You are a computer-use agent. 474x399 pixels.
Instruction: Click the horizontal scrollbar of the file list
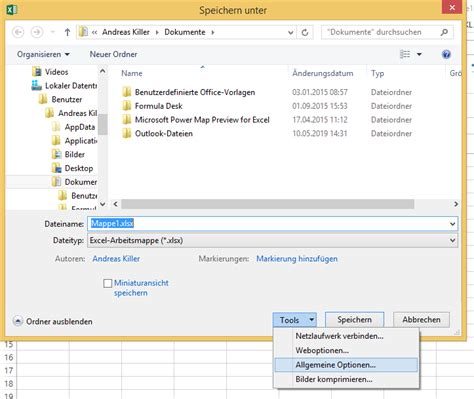click(268, 204)
